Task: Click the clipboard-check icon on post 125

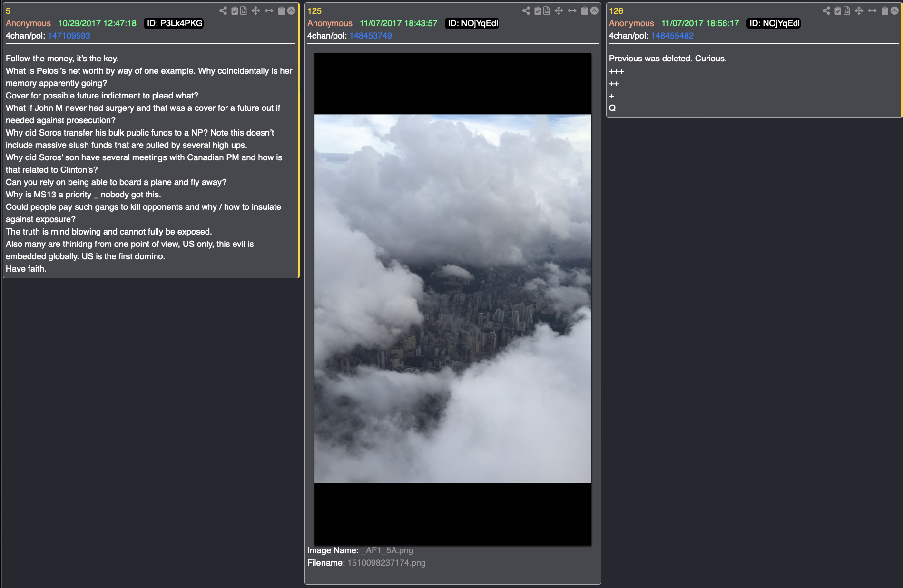Action: [538, 10]
